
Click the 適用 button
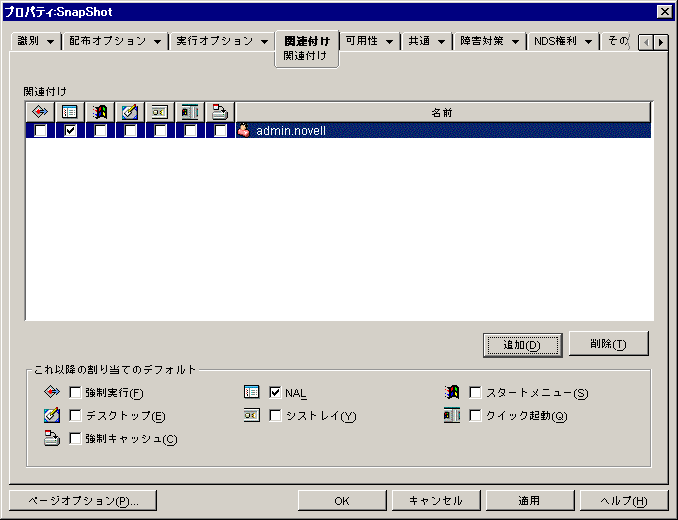(530, 501)
